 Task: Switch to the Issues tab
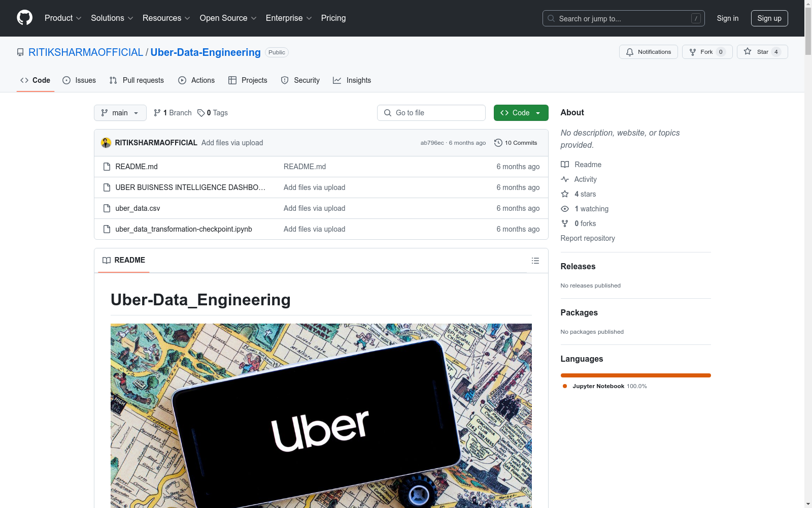coord(79,80)
